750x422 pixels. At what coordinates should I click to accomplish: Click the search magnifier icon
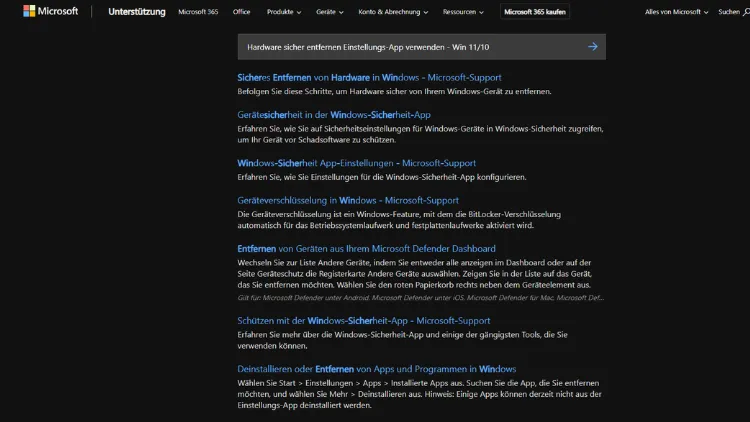pos(746,12)
